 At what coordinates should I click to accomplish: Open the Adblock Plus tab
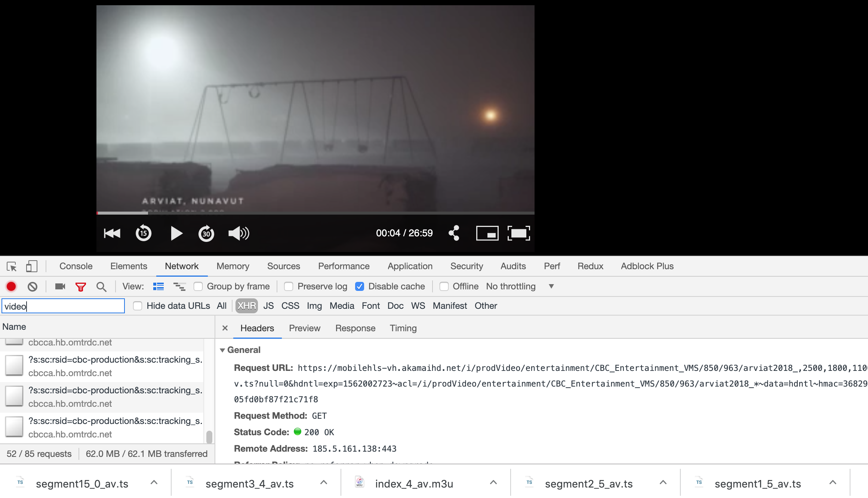pos(647,266)
